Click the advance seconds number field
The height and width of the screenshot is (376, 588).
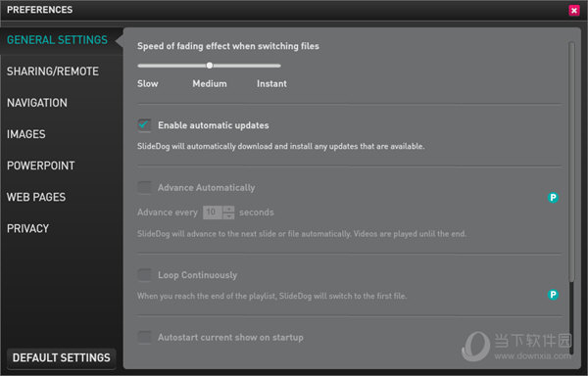[x=213, y=212]
